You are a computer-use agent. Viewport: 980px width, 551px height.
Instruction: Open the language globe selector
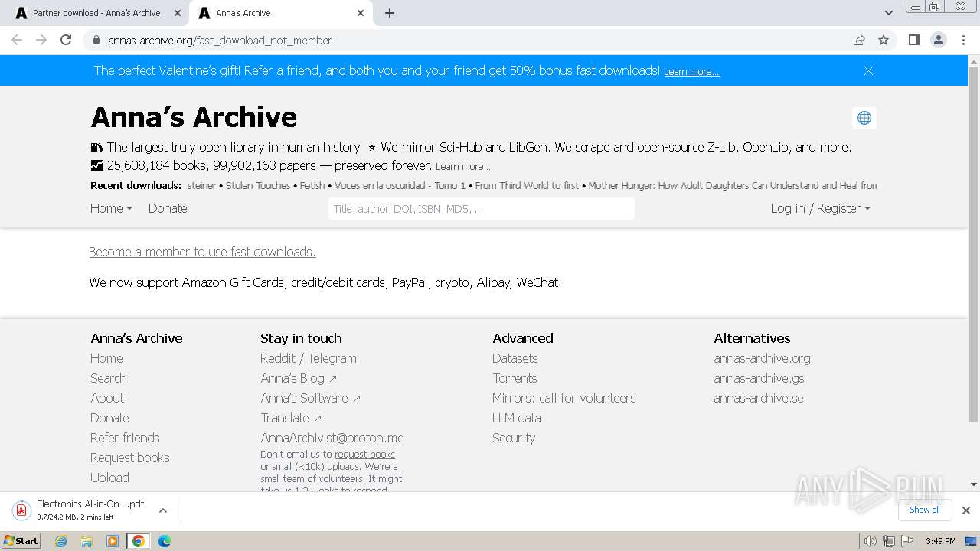coord(864,118)
